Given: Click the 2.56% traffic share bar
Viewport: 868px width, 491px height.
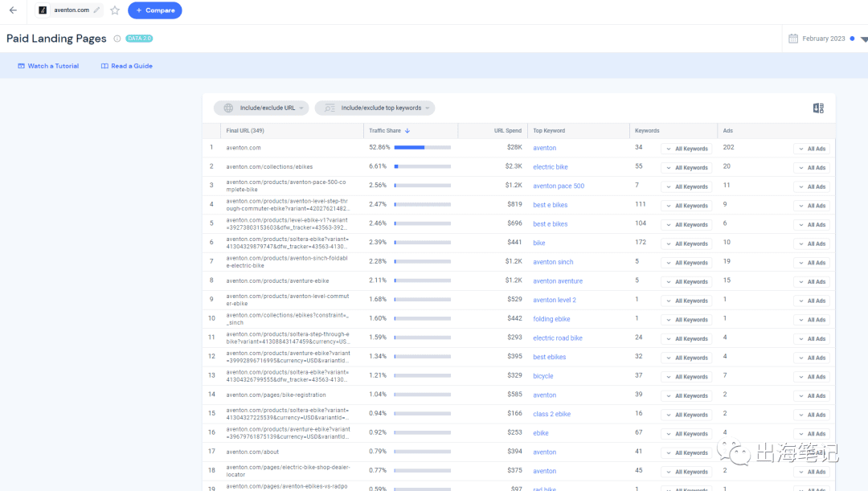Looking at the screenshot, I should 423,186.
